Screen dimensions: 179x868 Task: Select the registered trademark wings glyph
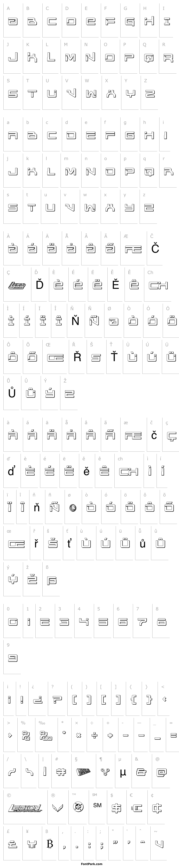pos(57,808)
